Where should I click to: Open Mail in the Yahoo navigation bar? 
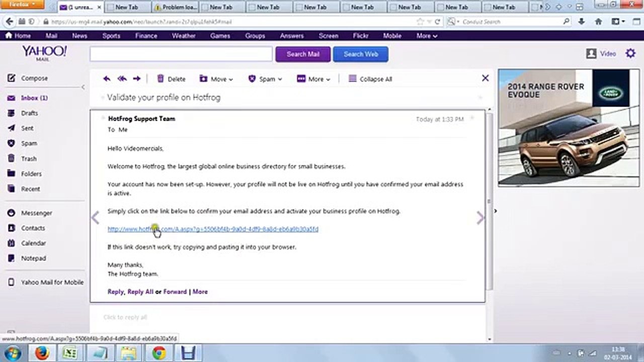tap(51, 36)
